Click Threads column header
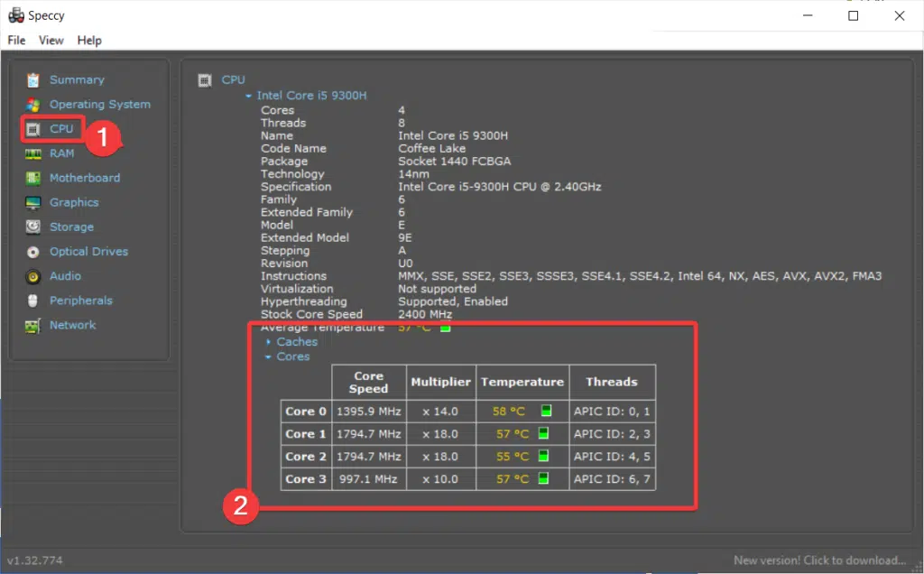 point(612,382)
